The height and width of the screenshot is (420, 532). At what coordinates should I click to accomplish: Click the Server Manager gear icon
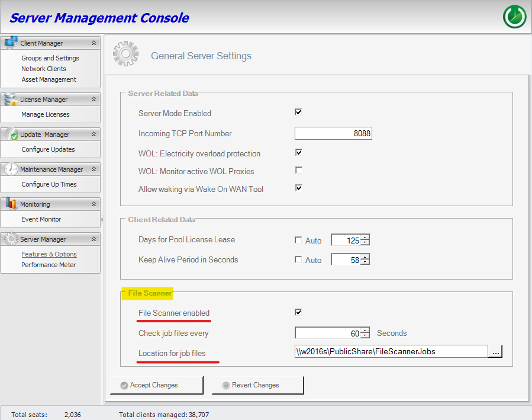(11, 239)
